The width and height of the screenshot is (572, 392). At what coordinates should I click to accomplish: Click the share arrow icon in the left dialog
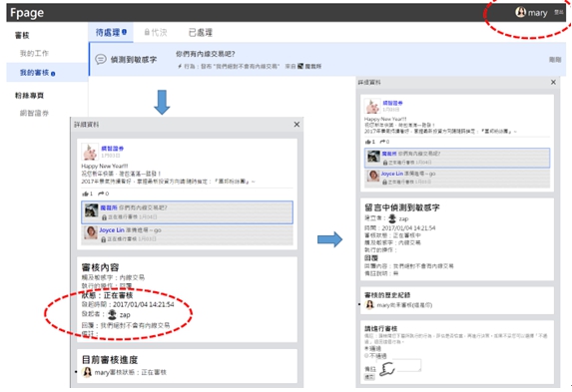pos(101,194)
